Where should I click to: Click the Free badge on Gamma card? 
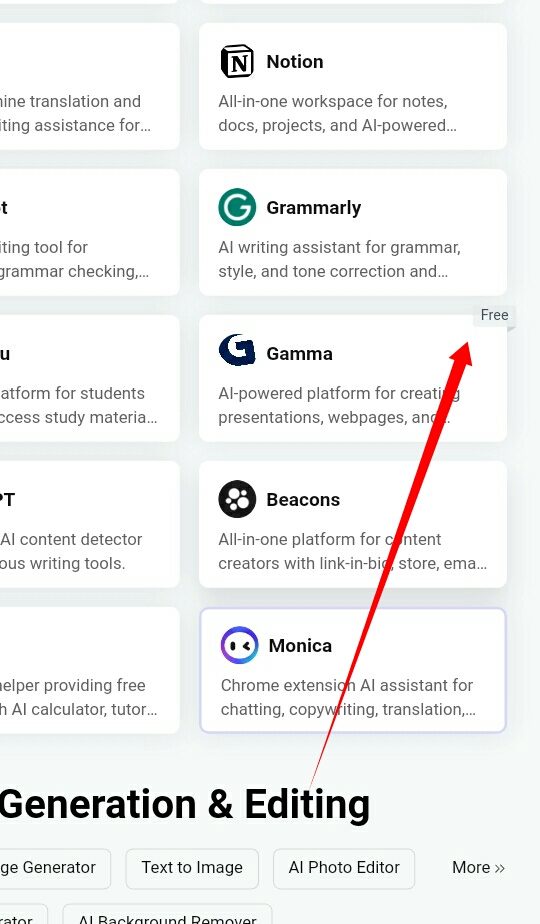pos(494,315)
